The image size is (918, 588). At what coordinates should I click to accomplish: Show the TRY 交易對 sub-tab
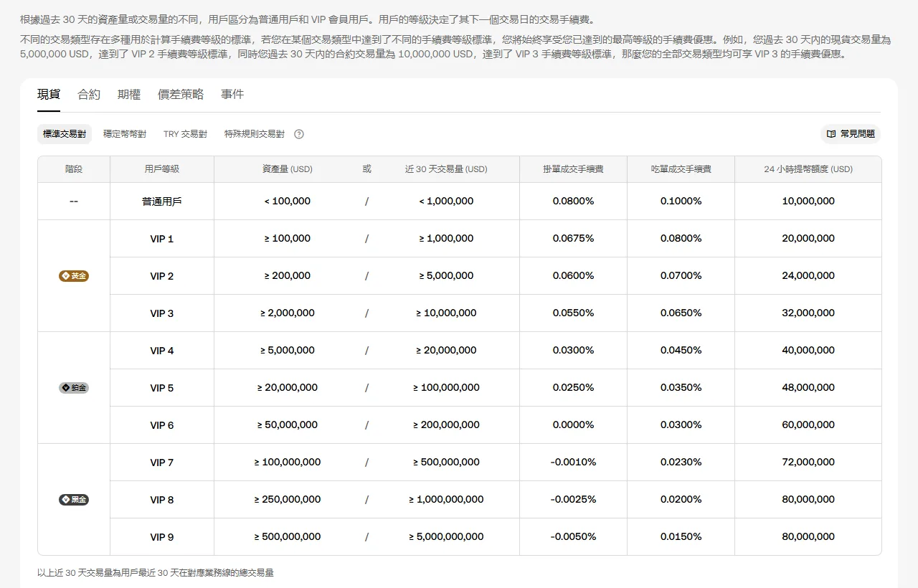tap(185, 134)
